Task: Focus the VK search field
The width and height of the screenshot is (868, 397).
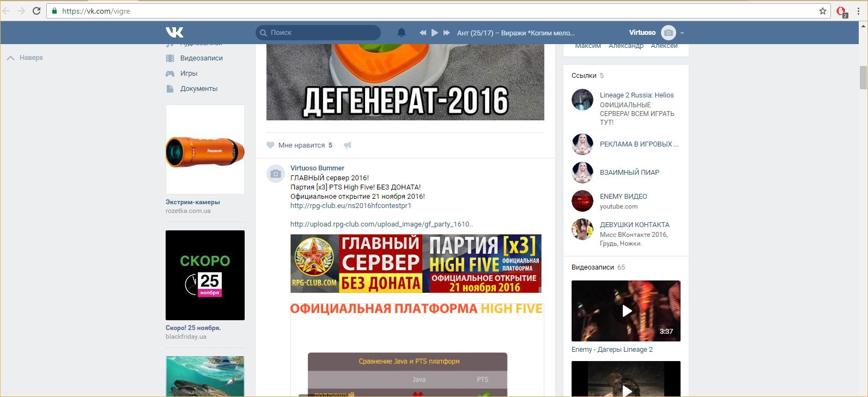Action: (x=318, y=33)
